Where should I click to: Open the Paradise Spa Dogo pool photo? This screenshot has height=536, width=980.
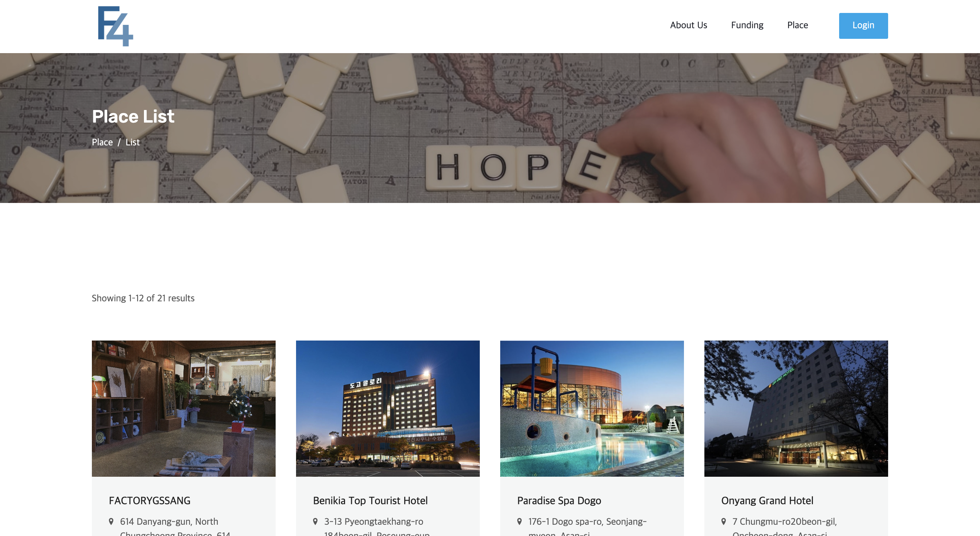(x=592, y=408)
